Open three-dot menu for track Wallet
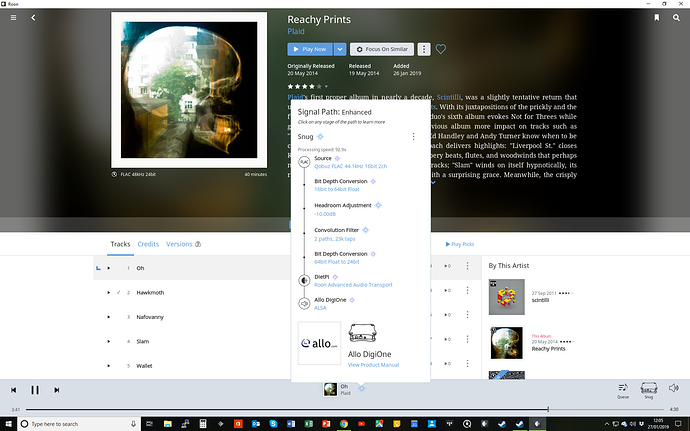The height and width of the screenshot is (431, 690). pos(467,364)
